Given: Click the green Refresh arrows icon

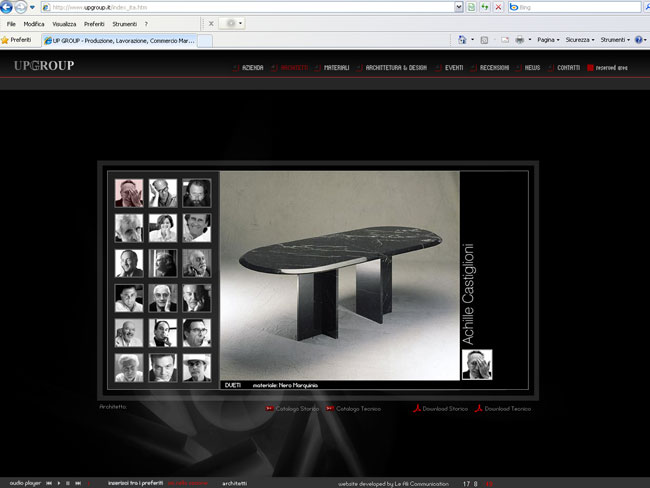Looking at the screenshot, I should 485,7.
